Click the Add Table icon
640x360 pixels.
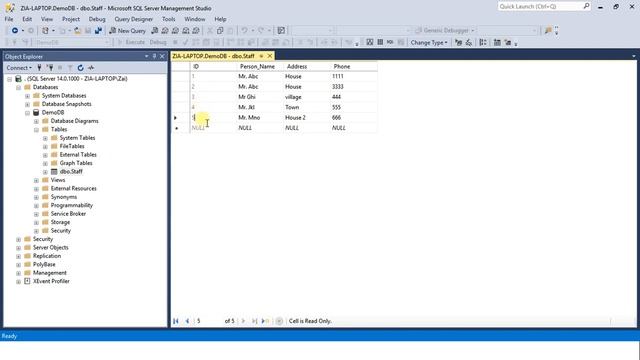(x=497, y=42)
